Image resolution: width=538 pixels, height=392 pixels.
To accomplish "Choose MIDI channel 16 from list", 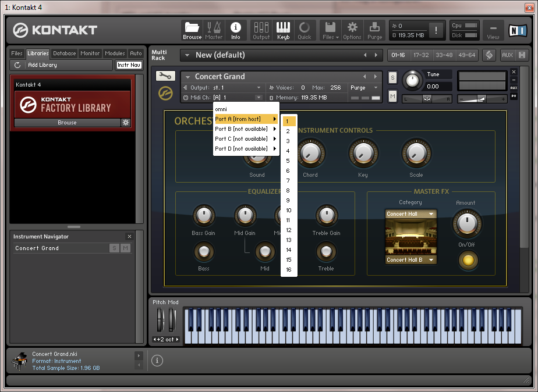I will (x=289, y=270).
